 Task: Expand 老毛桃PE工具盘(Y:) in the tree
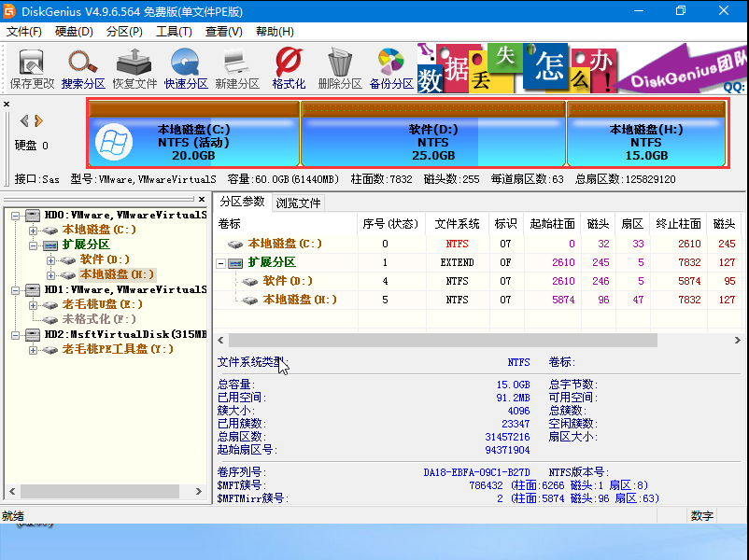coord(33,350)
